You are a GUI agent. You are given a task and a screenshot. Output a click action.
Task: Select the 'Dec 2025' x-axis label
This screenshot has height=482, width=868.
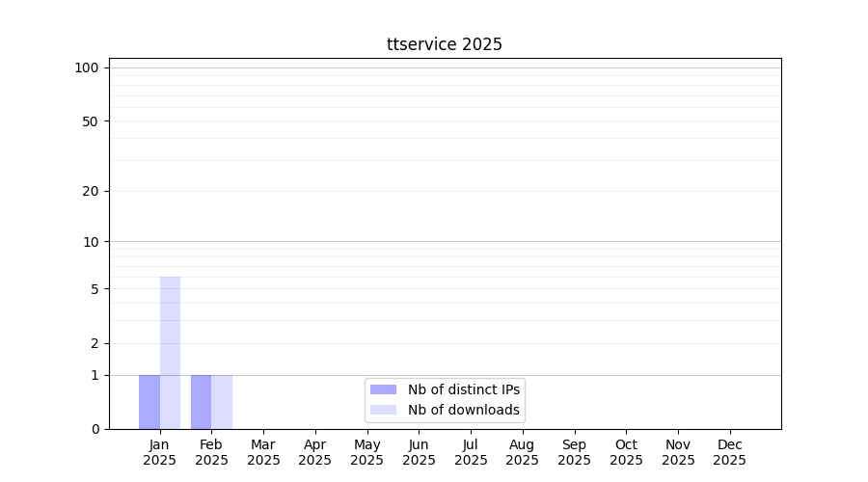tap(729, 452)
